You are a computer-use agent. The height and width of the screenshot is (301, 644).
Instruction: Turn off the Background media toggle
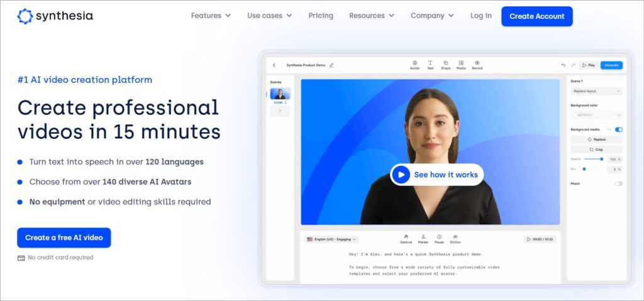[x=618, y=129]
